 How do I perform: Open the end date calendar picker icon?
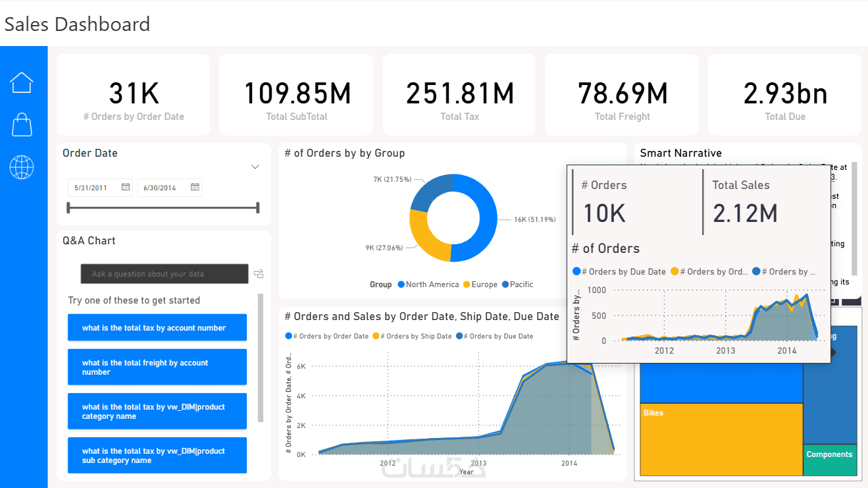click(x=195, y=188)
